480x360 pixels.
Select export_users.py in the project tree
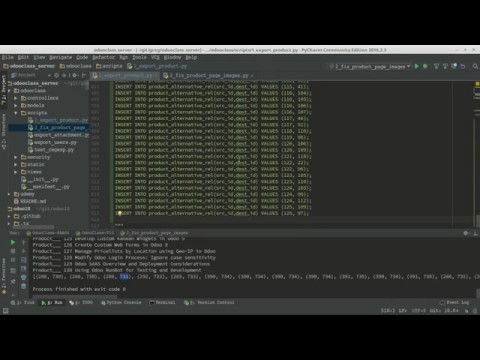point(55,142)
